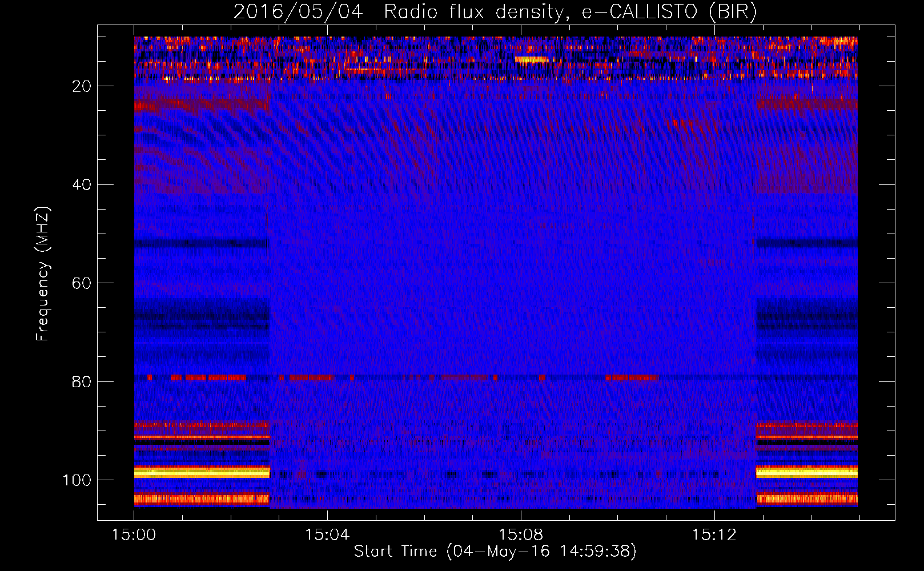Click the '100' frequency tick label
The image size is (924, 571).
point(77,481)
